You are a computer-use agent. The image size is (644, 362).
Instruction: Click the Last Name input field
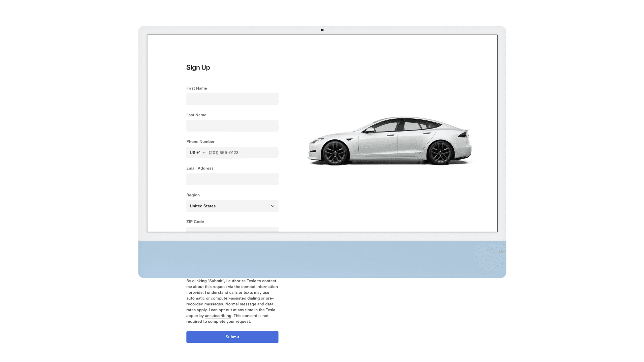click(x=232, y=126)
